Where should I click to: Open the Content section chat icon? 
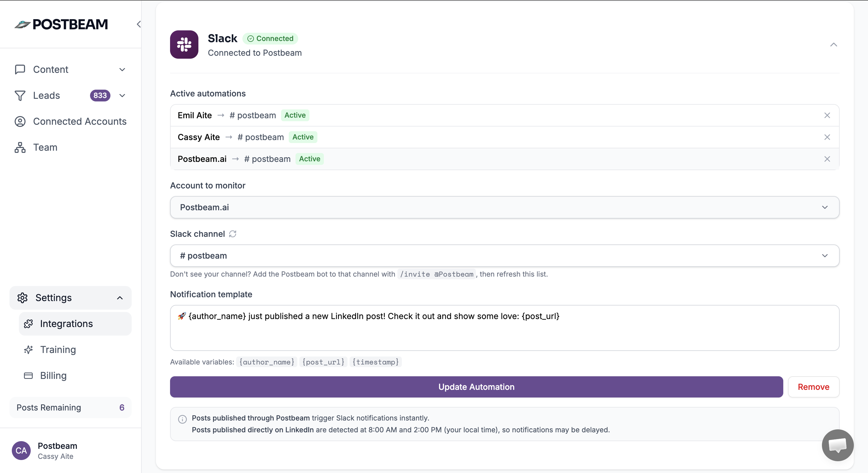[x=20, y=69]
